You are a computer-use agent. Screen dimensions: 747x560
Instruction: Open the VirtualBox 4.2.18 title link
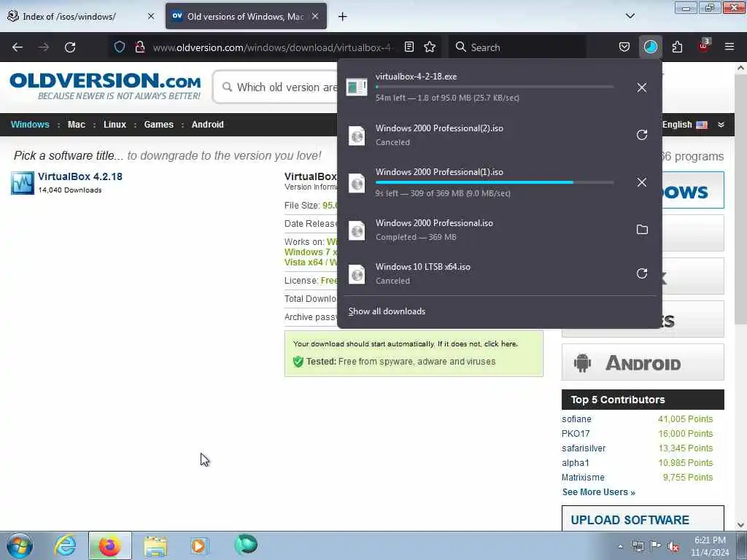pos(80,176)
